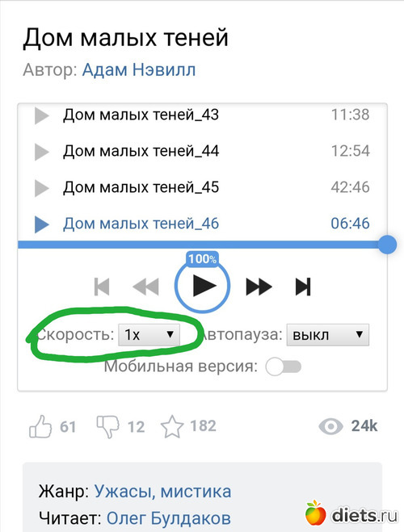Rewind with the double-arrow back icon

(145, 287)
